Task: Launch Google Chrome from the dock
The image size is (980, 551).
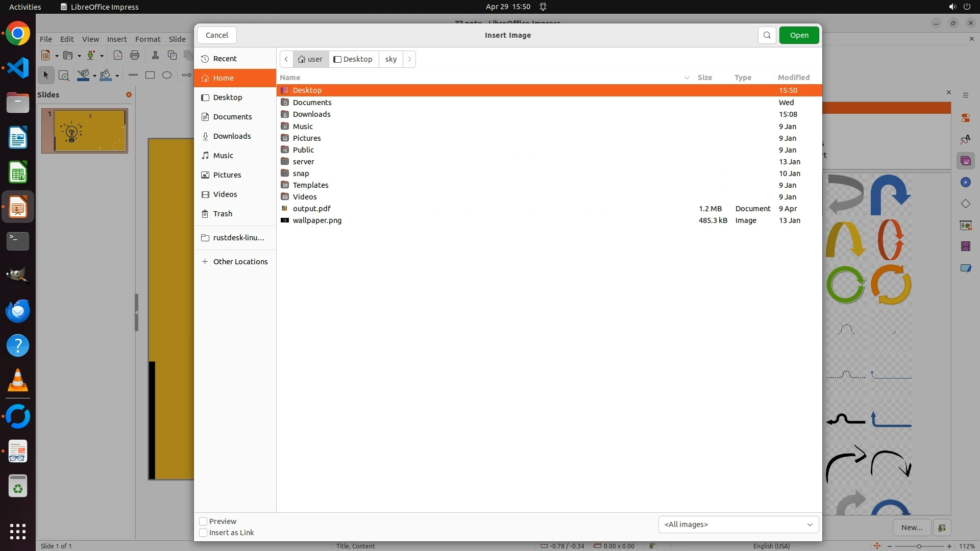Action: pos(18,34)
